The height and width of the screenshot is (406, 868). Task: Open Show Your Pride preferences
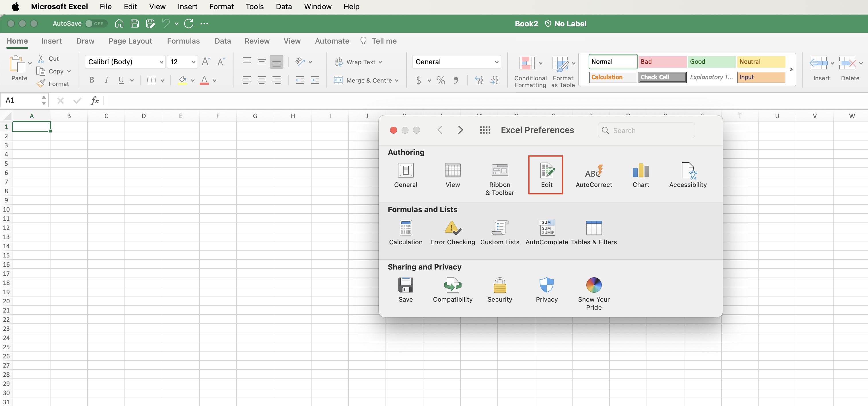[x=593, y=294]
